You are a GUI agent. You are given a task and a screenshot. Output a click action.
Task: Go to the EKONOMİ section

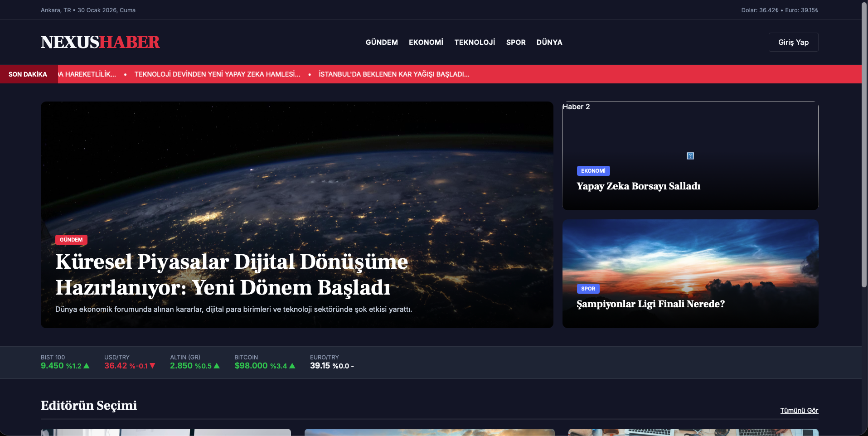[426, 42]
